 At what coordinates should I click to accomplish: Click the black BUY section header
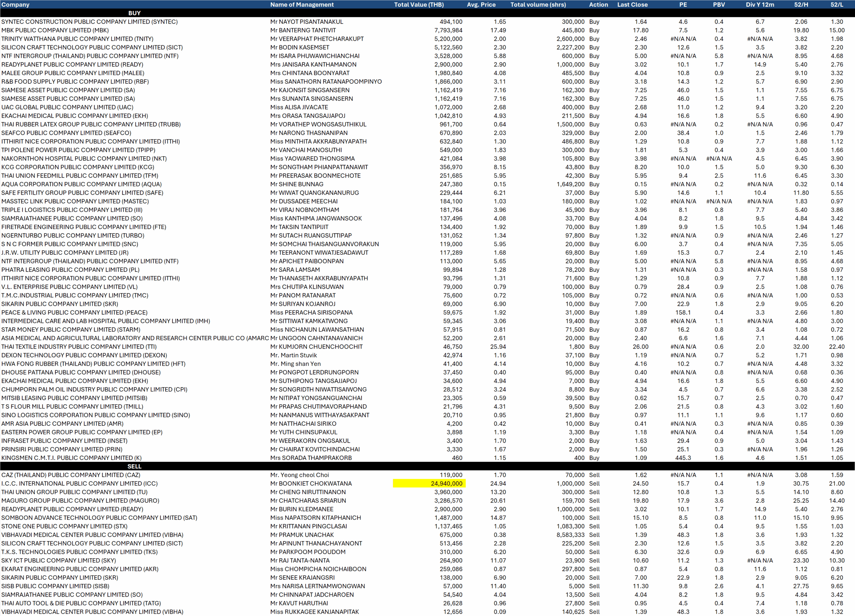click(x=134, y=13)
